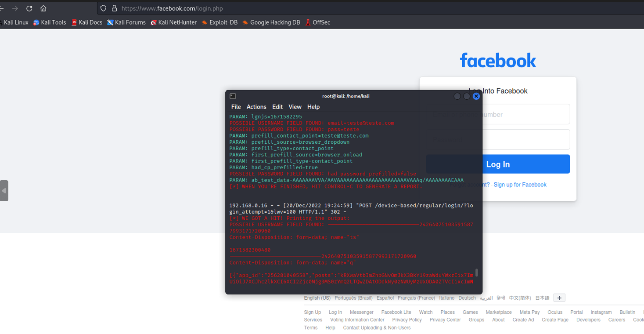Click Log In footer link

[x=335, y=312]
